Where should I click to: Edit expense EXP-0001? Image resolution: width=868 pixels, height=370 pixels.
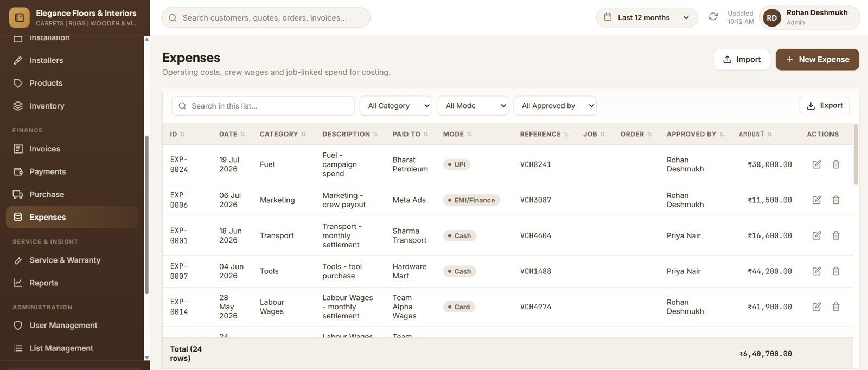click(x=816, y=235)
